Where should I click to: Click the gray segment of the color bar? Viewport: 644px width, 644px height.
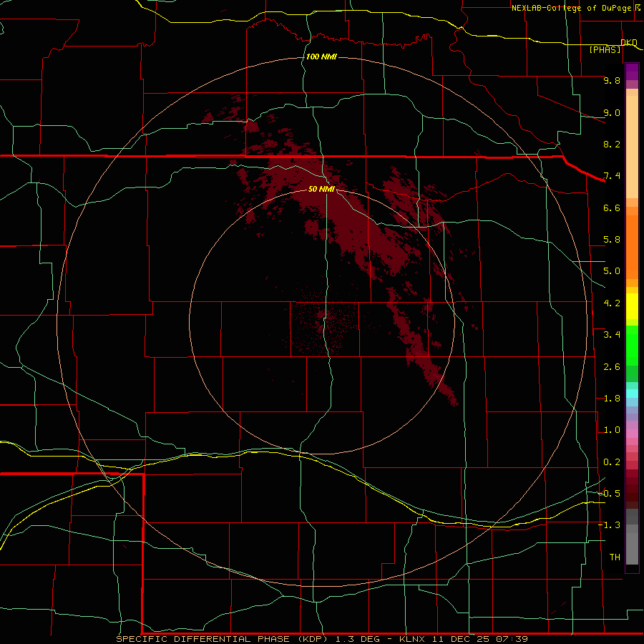click(632, 537)
